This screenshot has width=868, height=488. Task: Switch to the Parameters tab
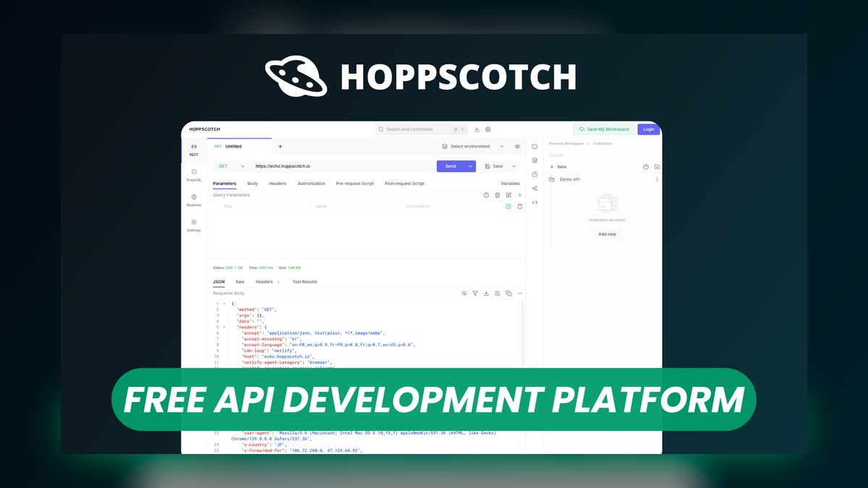point(224,184)
